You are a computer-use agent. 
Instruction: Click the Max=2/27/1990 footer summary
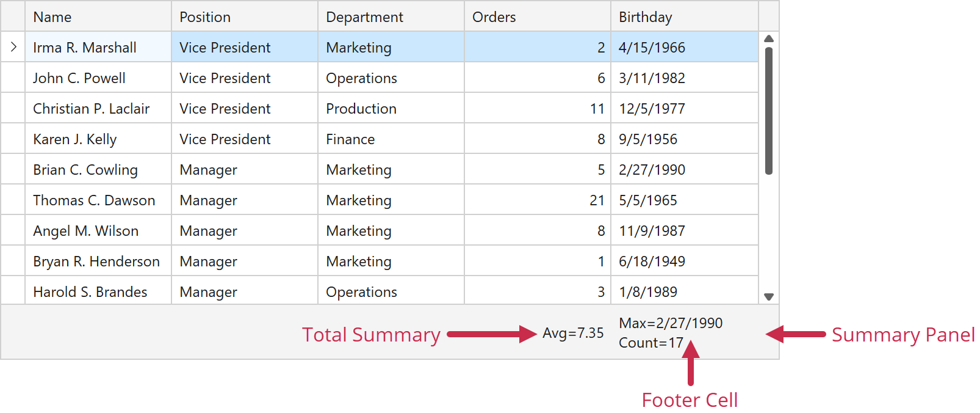coord(671,323)
